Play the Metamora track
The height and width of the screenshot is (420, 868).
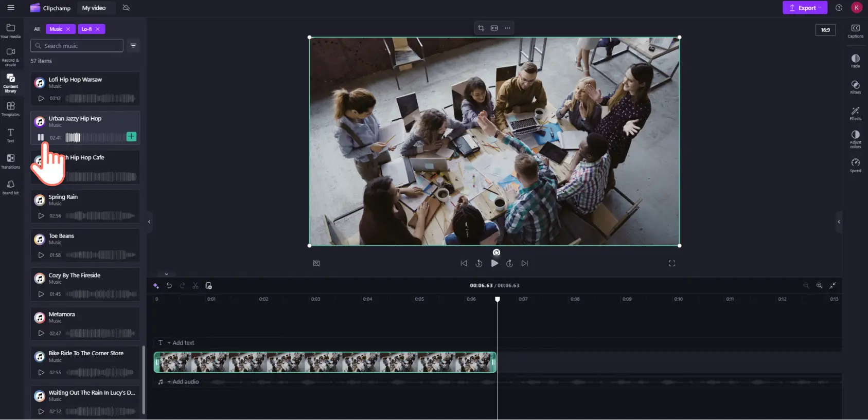coord(41,333)
